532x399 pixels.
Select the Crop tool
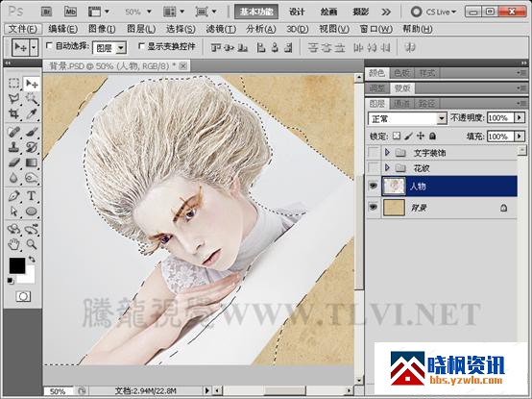(13, 113)
